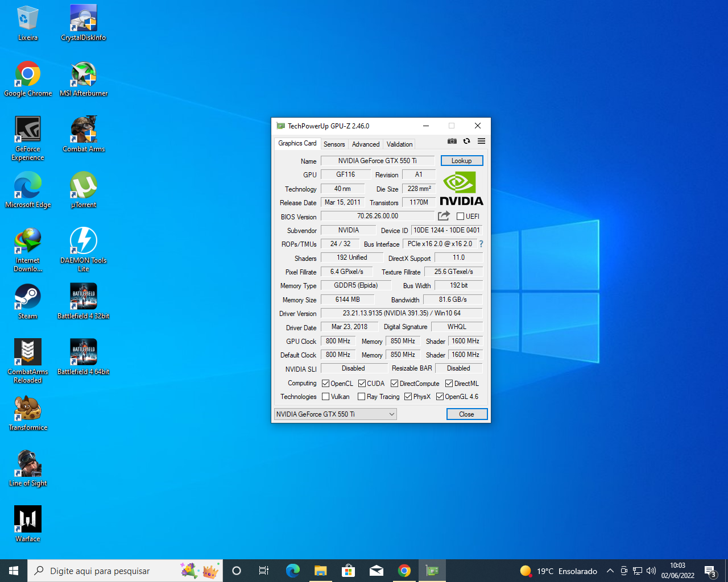This screenshot has width=728, height=582.
Task: Select the Battlefield 4 64bit icon
Action: [84, 357]
